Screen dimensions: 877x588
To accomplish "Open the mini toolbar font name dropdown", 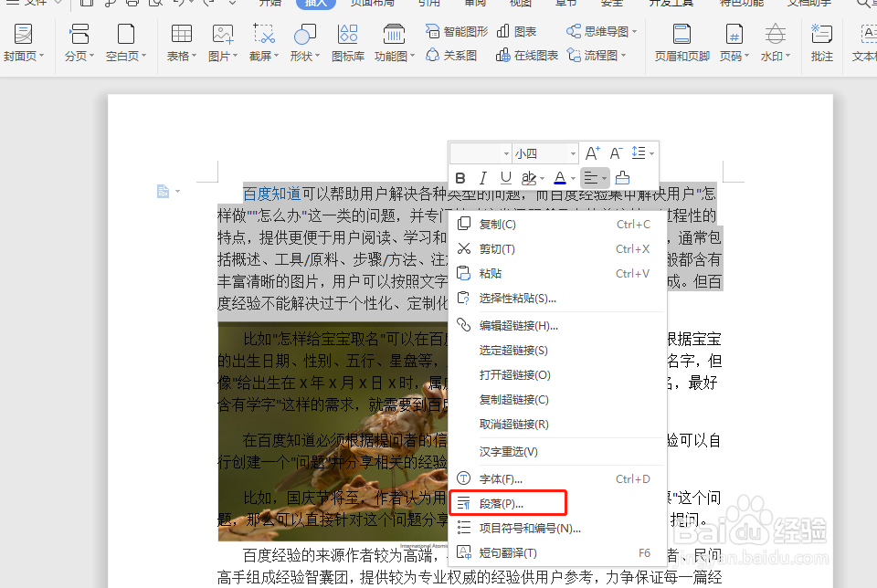I will [506, 153].
